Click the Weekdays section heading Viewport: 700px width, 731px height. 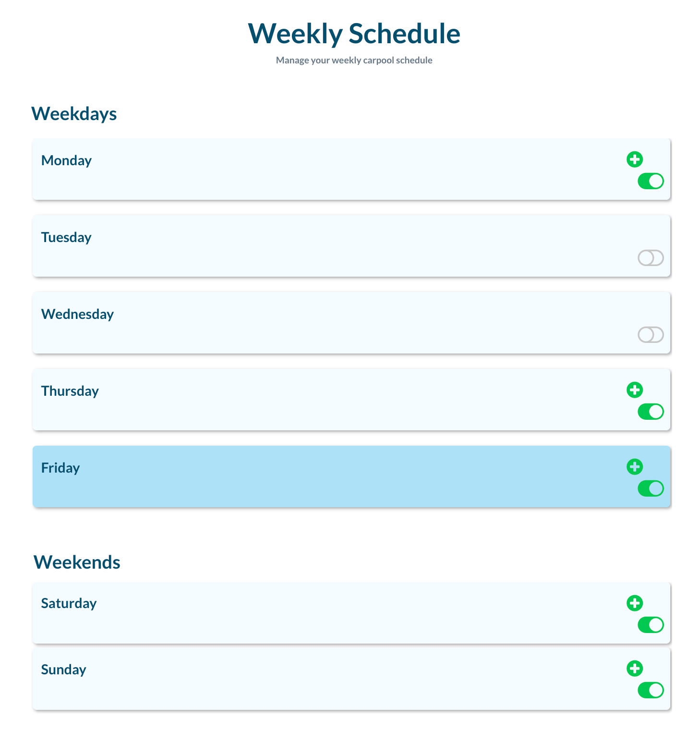click(x=74, y=114)
